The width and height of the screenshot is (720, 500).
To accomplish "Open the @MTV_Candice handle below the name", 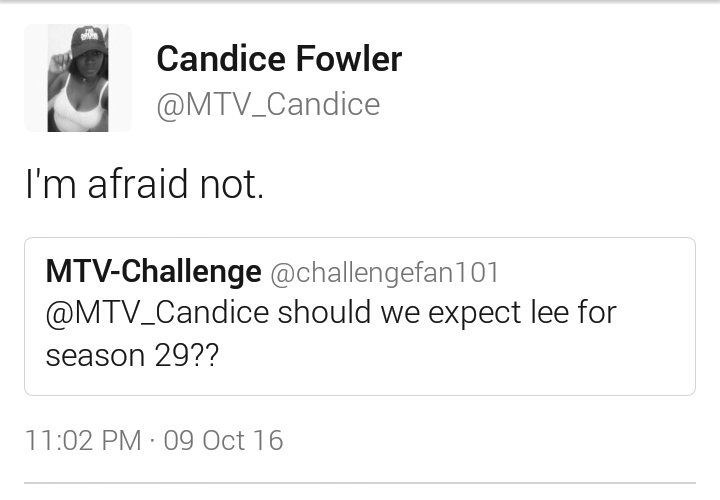I will tap(268, 105).
